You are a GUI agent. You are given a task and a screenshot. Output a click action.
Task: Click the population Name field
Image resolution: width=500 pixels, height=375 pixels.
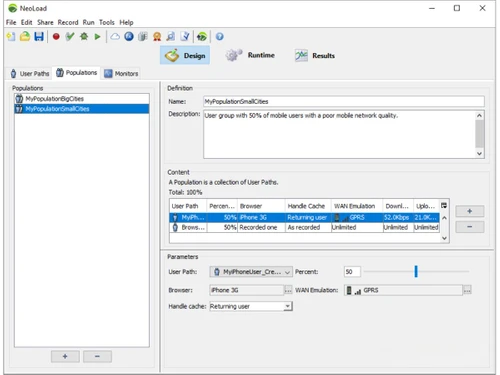click(344, 101)
